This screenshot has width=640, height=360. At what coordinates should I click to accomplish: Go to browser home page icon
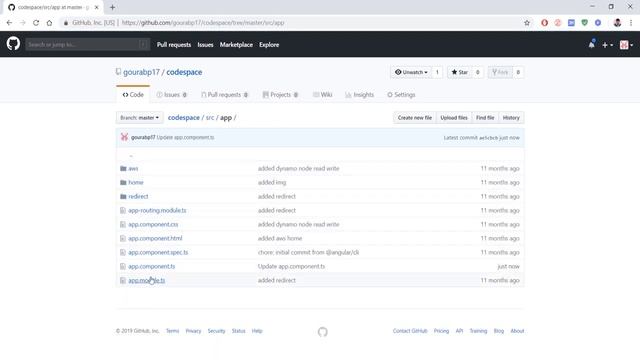49,23
